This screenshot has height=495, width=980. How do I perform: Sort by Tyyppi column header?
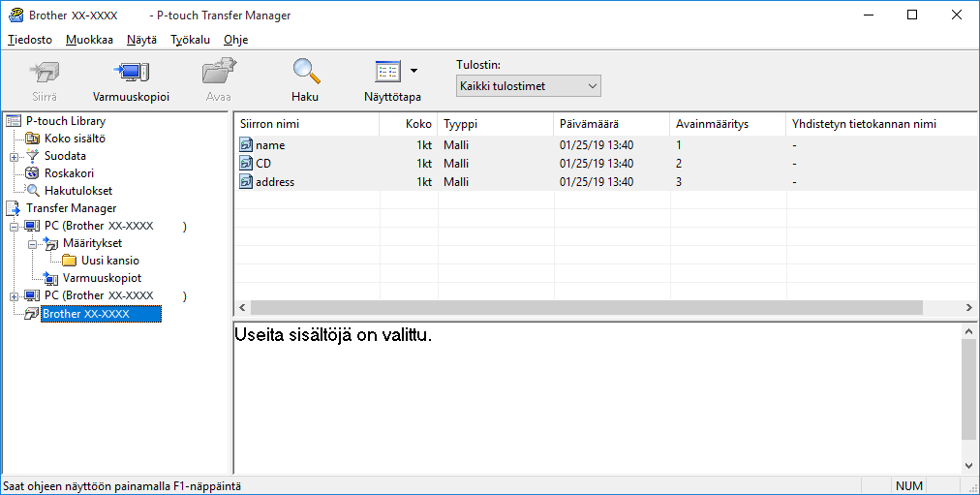[x=496, y=124]
